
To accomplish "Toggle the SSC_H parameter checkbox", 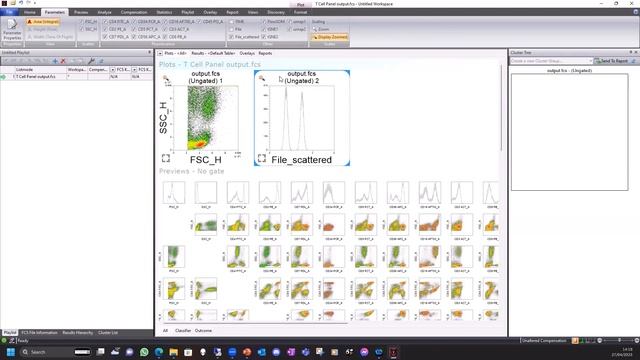I will [82, 29].
